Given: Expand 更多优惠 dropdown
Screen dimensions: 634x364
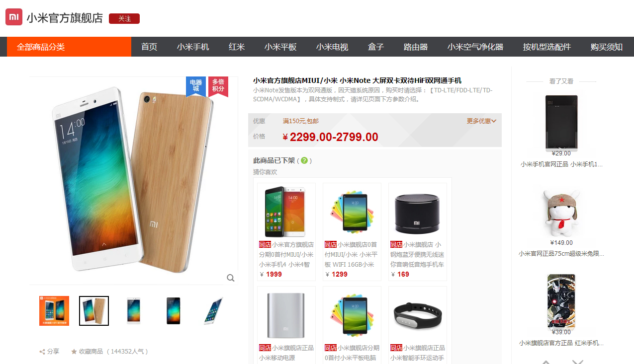Looking at the screenshot, I should (x=481, y=121).
